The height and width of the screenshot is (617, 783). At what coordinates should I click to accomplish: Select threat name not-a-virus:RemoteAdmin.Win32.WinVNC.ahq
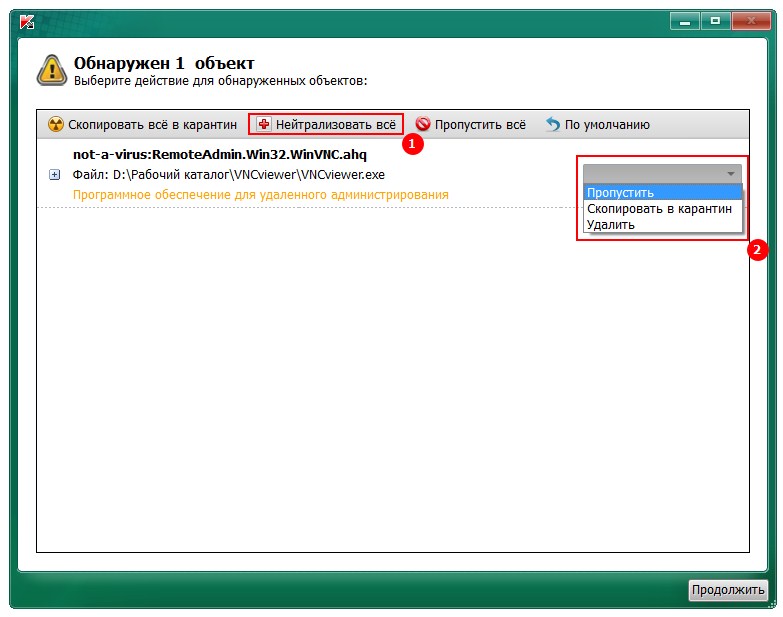(x=220, y=154)
